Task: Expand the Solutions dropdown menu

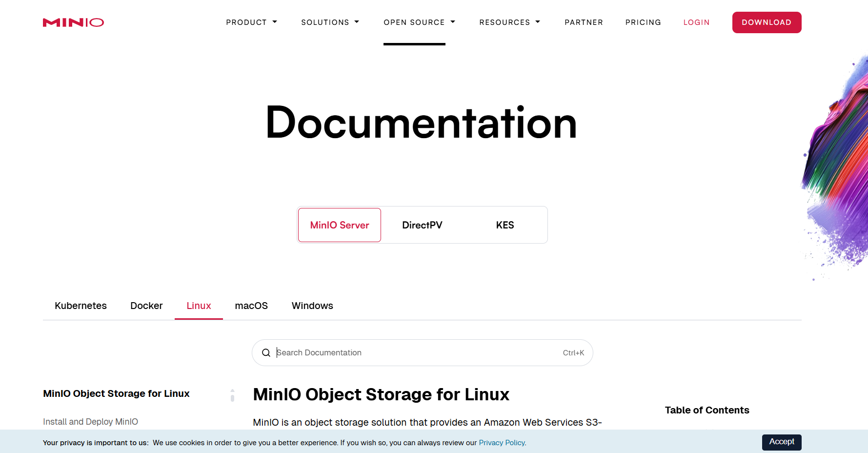Action: (x=330, y=22)
